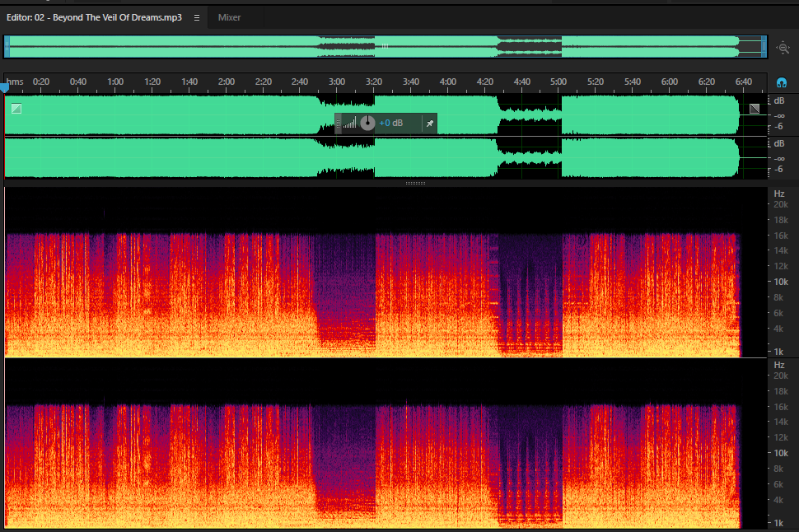
Task: Click the 2:00 mark on the time ruler
Action: [x=227, y=82]
